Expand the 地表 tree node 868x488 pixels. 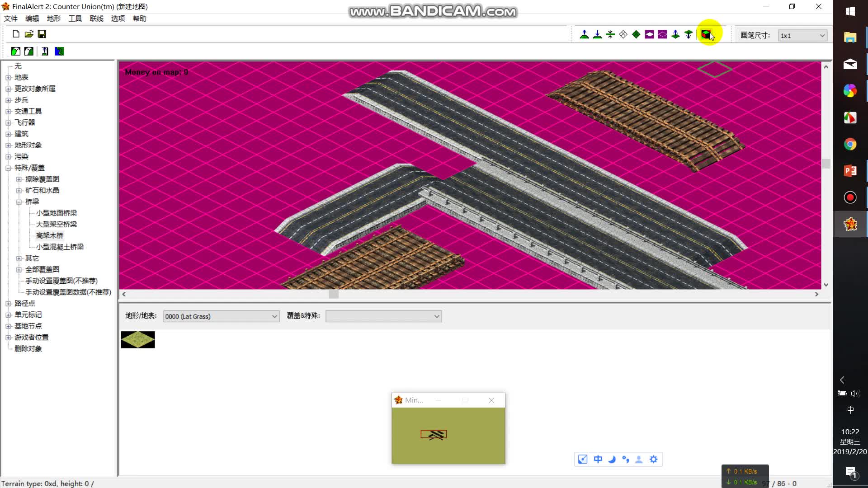click(x=8, y=78)
